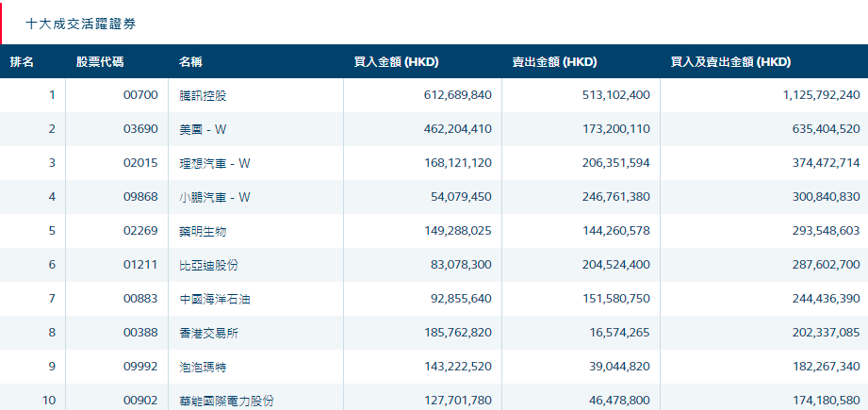Select stock code 00902
This screenshot has height=410, width=868.
(x=140, y=401)
